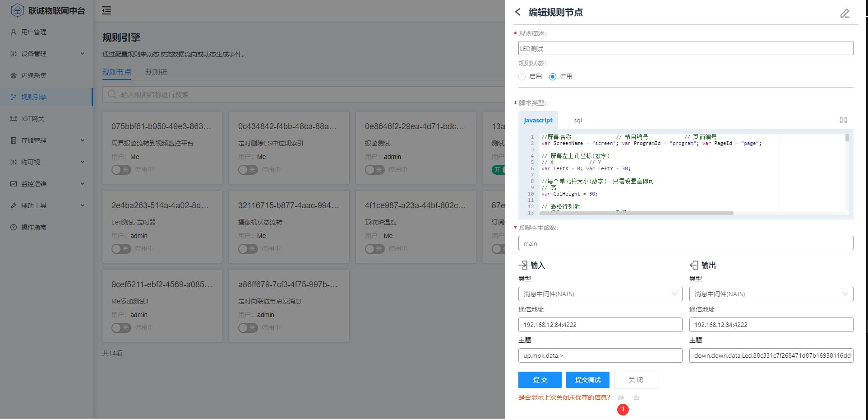
Task: Click the 物可视 sidebar icon
Action: point(14,162)
